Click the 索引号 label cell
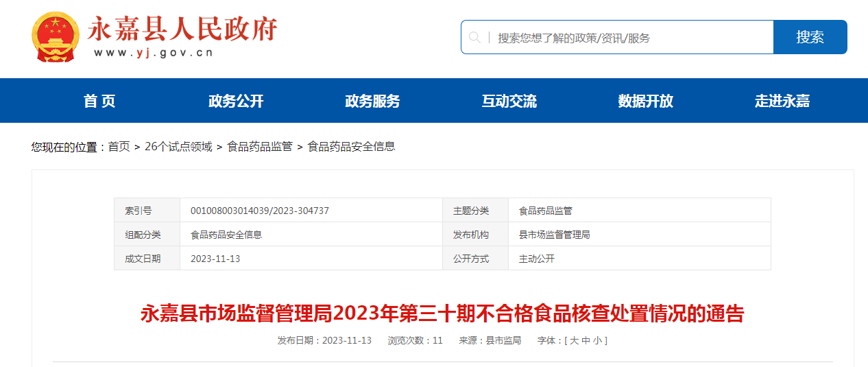 (x=147, y=211)
